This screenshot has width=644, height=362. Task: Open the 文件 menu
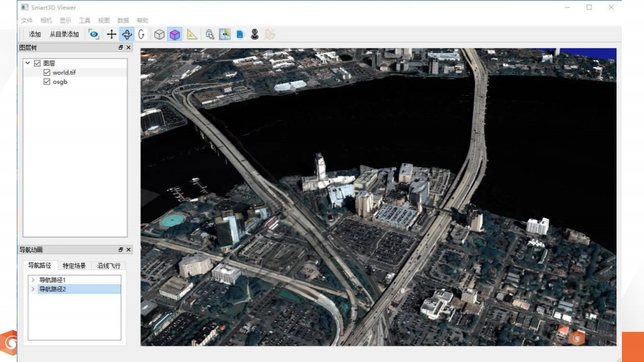tap(27, 21)
